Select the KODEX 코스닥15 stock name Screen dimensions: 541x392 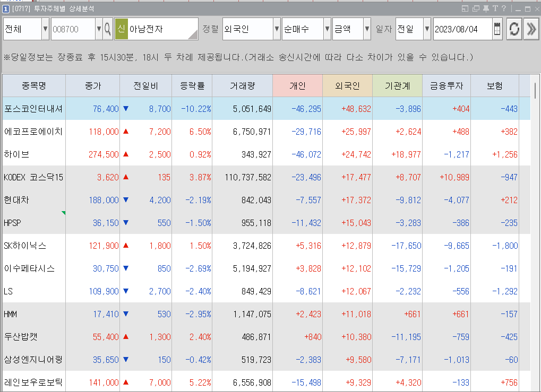tap(33, 177)
